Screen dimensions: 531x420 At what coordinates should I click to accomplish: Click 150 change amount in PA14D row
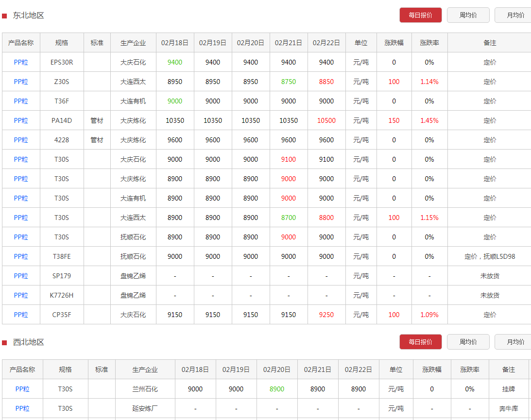point(394,120)
